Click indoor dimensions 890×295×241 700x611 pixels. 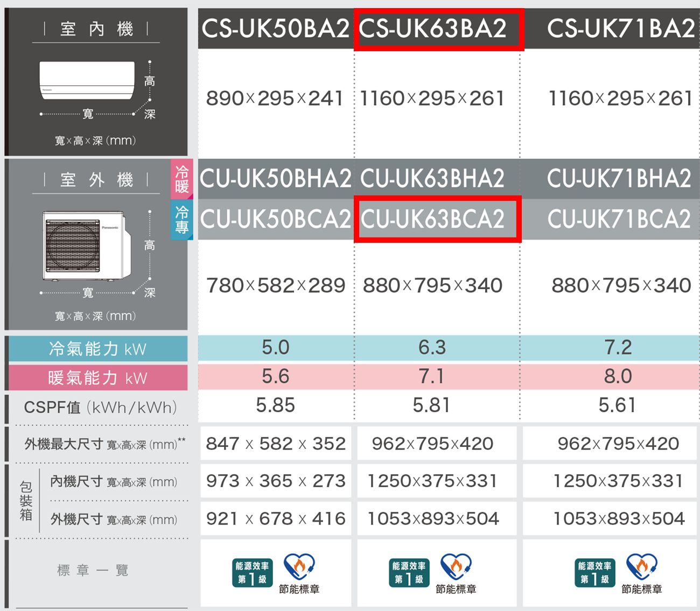pyautogui.click(x=275, y=99)
